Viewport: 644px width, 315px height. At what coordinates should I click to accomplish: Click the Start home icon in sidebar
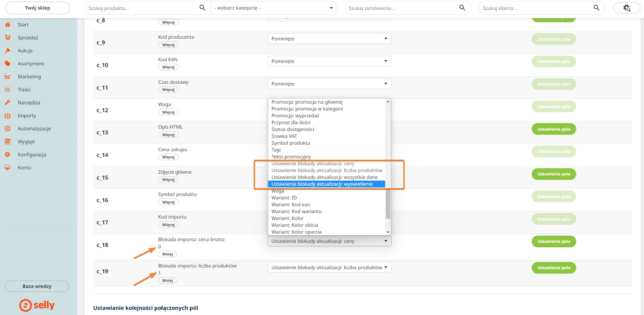tap(8, 25)
